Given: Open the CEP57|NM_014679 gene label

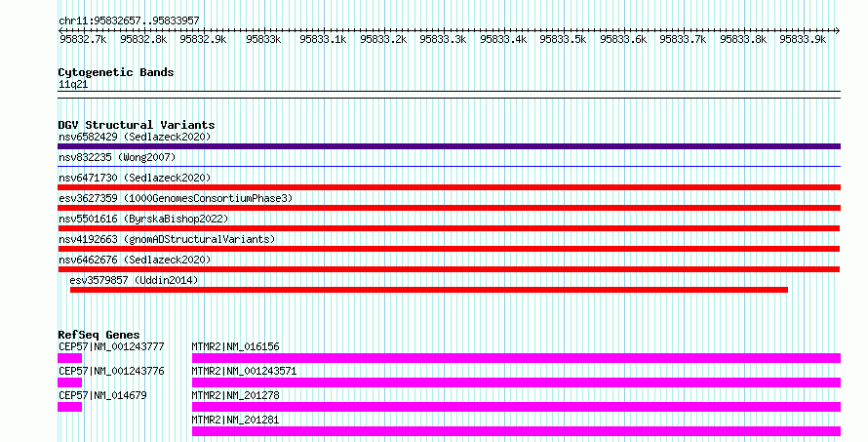Looking at the screenshot, I should point(102,395).
